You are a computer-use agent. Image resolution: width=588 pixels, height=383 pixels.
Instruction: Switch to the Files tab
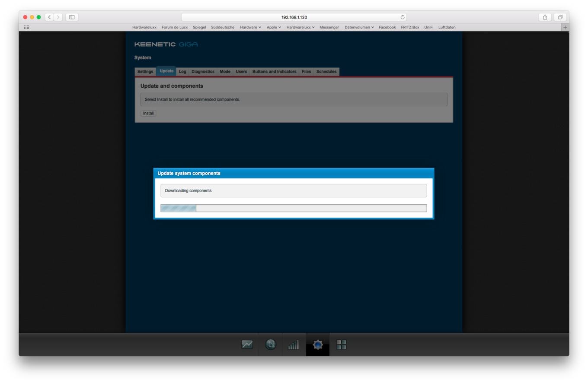pyautogui.click(x=306, y=72)
